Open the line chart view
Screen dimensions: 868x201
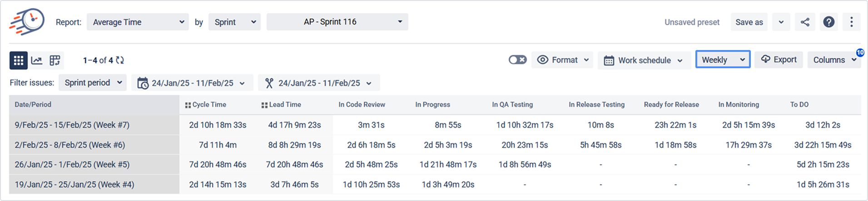point(37,60)
